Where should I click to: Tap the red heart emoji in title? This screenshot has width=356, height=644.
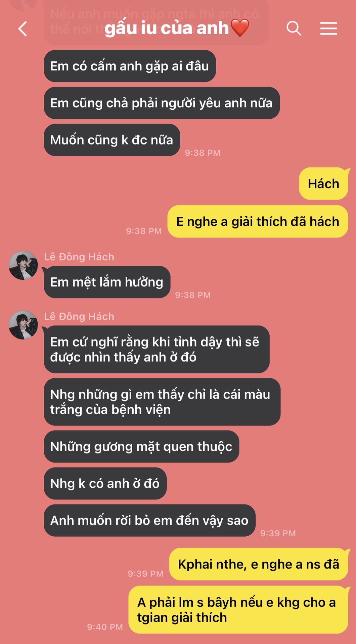[240, 28]
